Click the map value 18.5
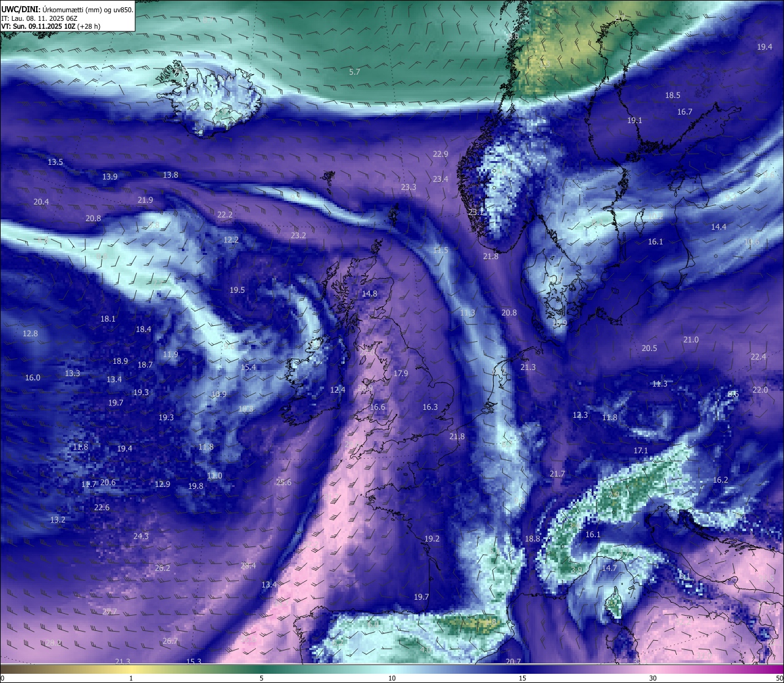784x683 pixels. (x=673, y=96)
